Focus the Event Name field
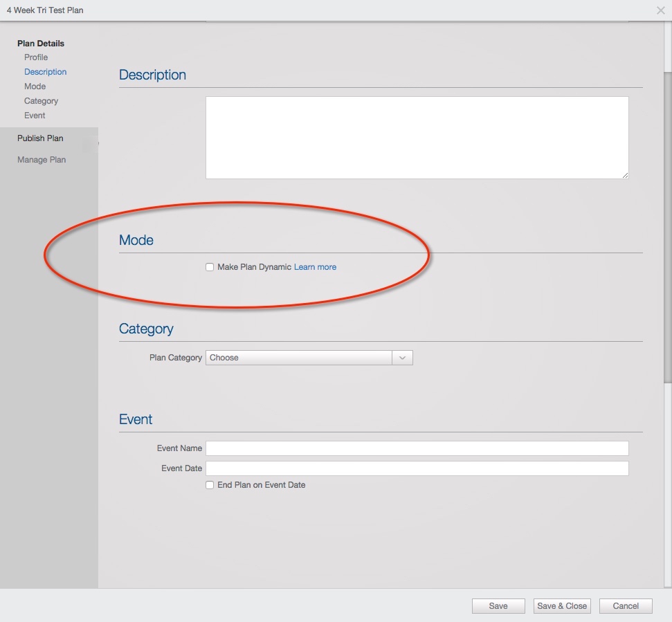672x622 pixels. (417, 448)
